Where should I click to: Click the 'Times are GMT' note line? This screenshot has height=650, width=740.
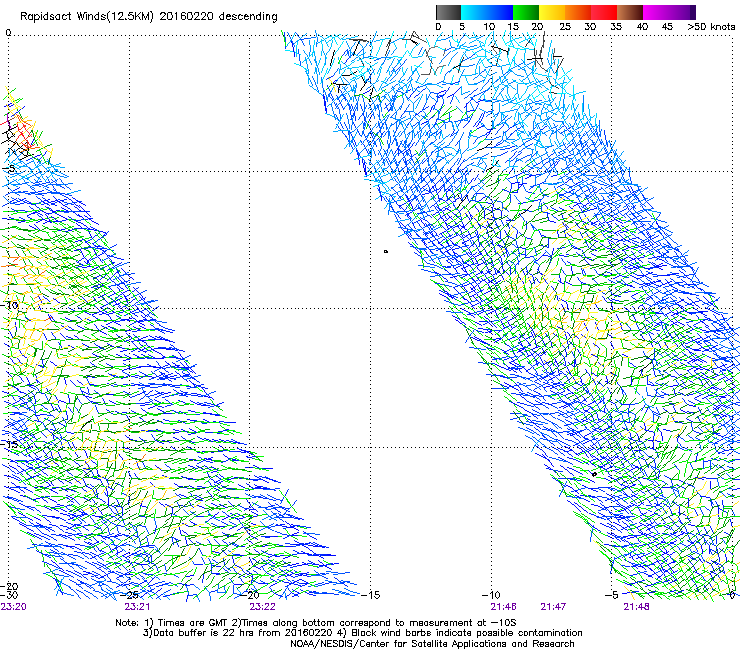click(x=316, y=623)
